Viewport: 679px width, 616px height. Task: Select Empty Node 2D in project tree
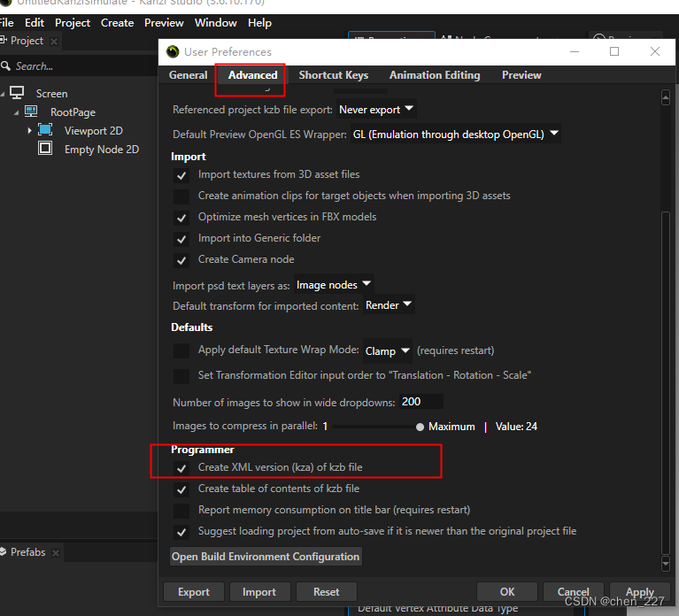102,150
